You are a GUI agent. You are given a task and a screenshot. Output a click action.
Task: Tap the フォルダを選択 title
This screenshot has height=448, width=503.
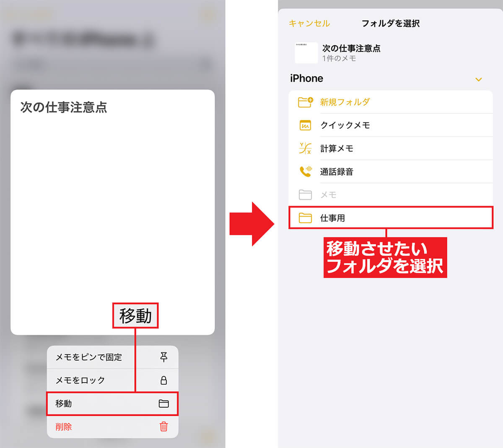pos(391,23)
